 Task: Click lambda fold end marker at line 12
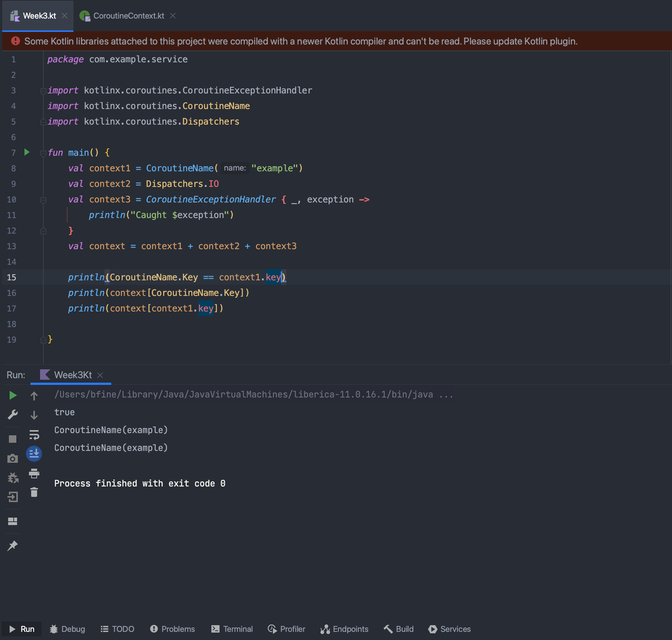[x=43, y=231]
